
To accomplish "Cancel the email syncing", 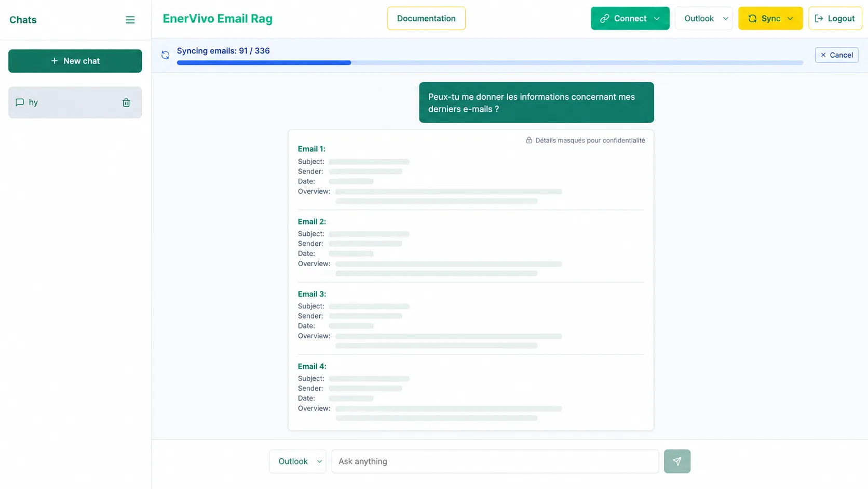I will point(836,55).
